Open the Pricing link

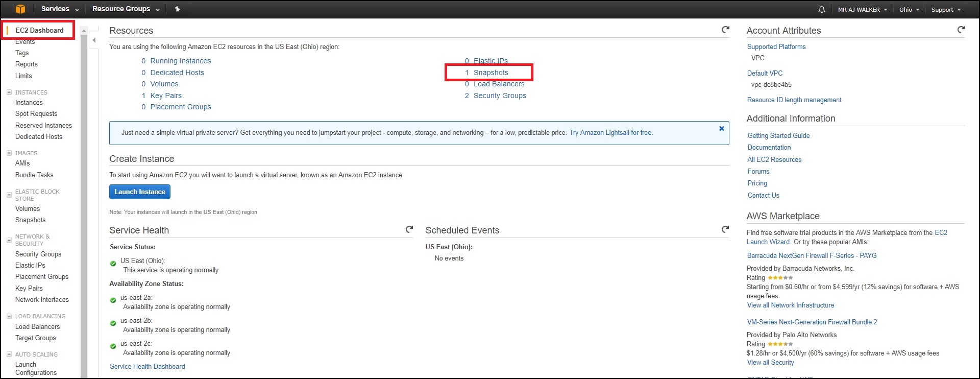[x=757, y=183]
